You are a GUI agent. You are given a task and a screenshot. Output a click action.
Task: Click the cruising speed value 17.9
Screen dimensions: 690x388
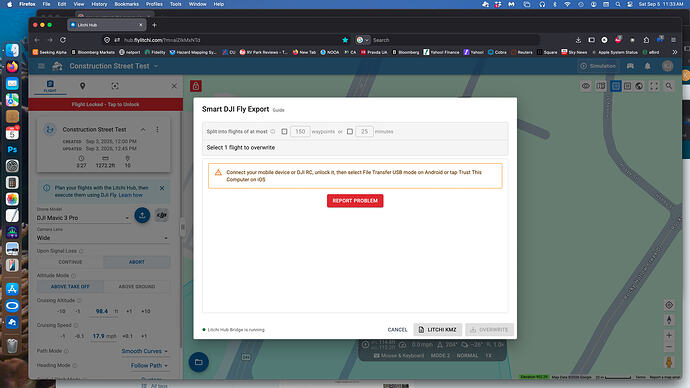click(98, 336)
